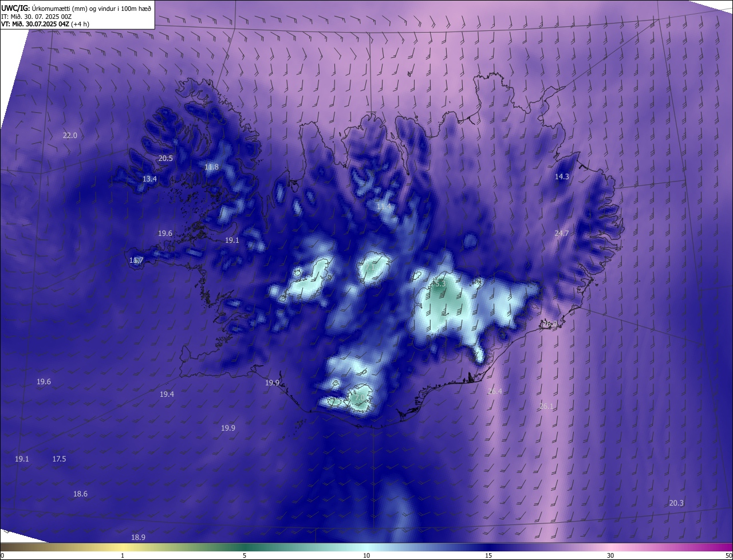
Task: Click the 22.0 value label on the map
Action: click(70, 136)
